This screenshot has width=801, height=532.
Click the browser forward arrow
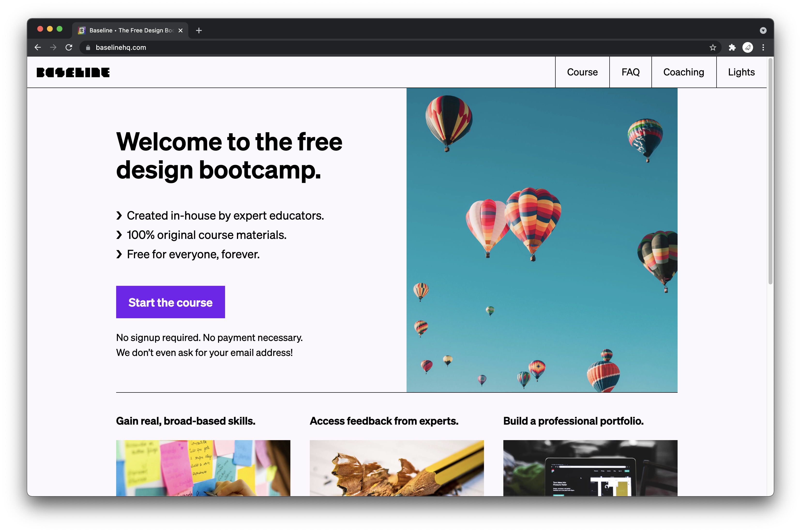point(53,47)
